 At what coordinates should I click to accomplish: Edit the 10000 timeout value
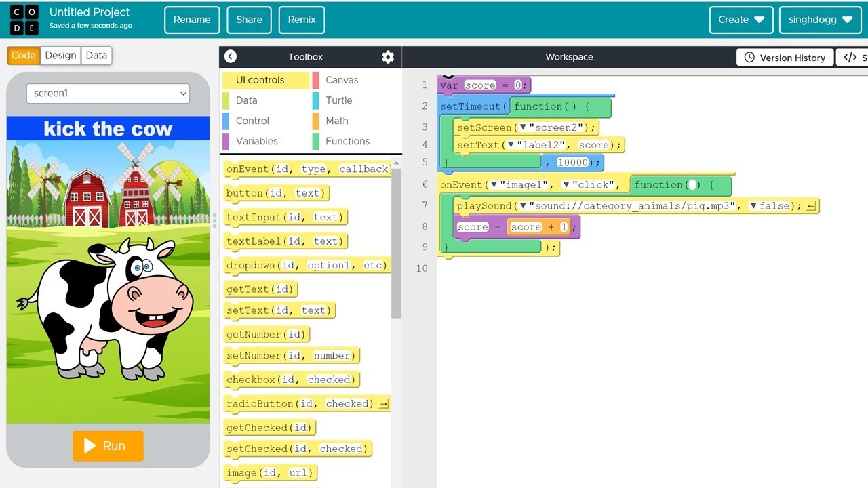click(572, 163)
